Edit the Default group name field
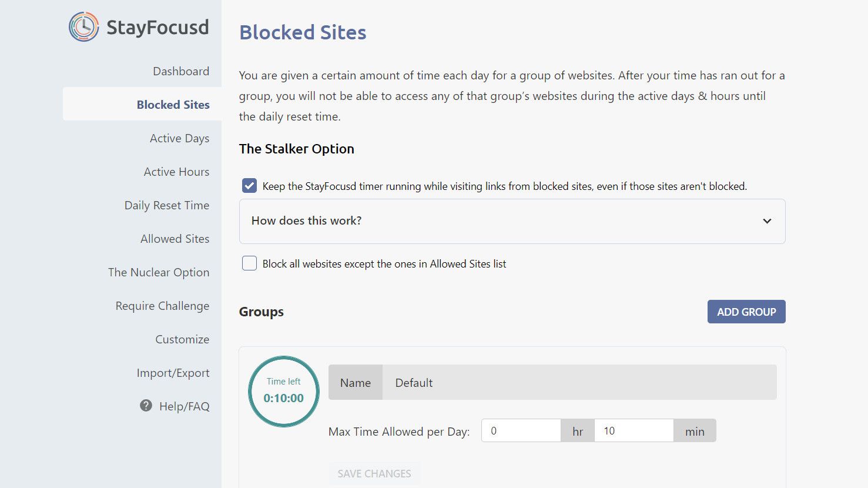 (579, 382)
